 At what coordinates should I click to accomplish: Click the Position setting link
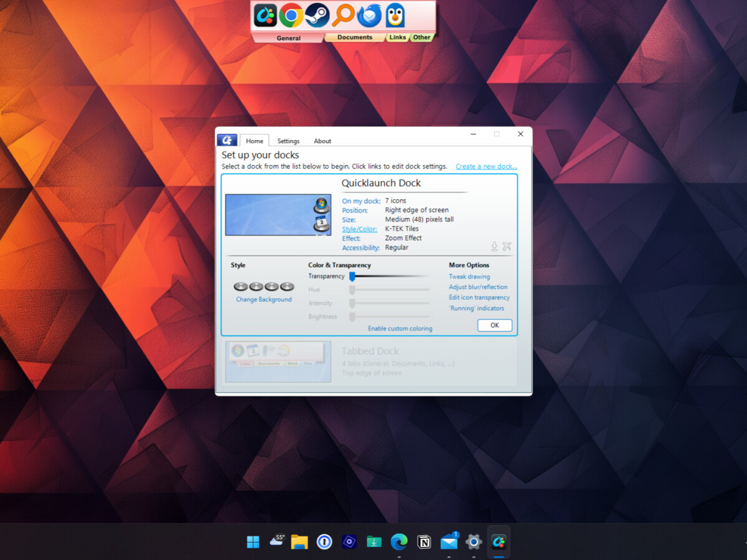click(x=355, y=210)
